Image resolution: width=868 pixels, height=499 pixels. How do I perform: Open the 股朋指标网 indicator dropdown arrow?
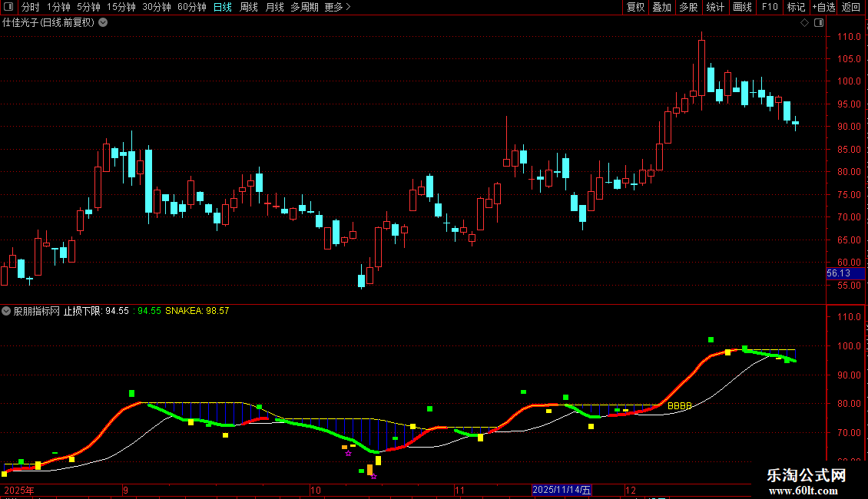6,311
